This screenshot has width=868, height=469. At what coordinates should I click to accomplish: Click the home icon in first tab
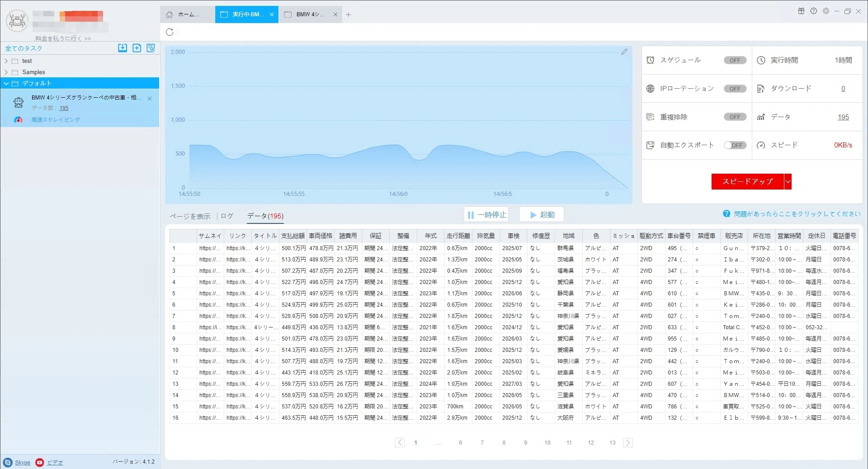pos(169,14)
